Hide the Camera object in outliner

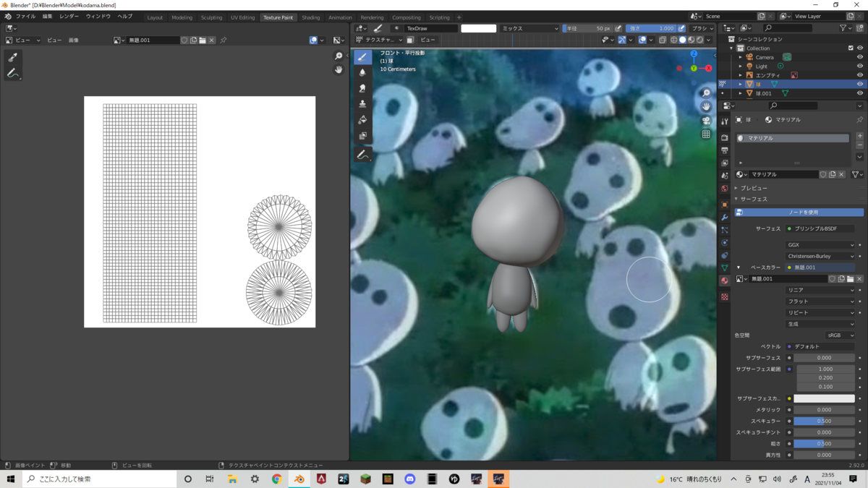860,57
